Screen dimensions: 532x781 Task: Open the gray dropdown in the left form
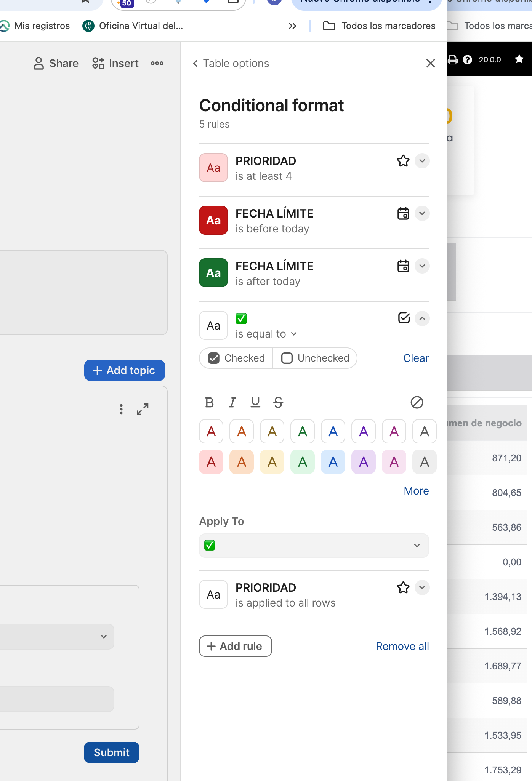tap(56, 637)
